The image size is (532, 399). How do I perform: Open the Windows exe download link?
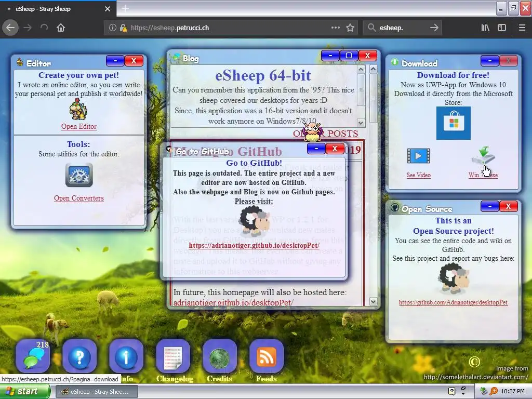(x=483, y=175)
